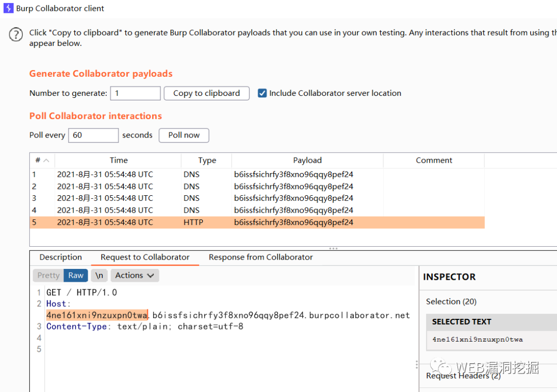Viewport: 557px width, 392px height.
Task: Select interaction row 4 DNS entry
Action: click(x=257, y=210)
